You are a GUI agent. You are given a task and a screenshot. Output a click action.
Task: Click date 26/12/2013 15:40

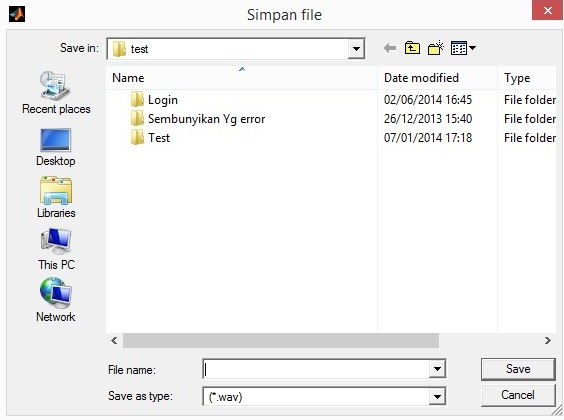[428, 119]
